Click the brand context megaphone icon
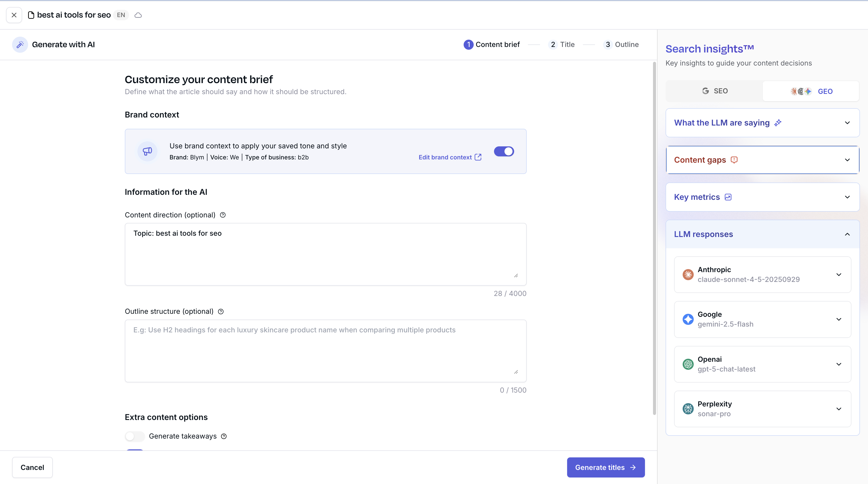The height and width of the screenshot is (484, 868). coord(147,151)
